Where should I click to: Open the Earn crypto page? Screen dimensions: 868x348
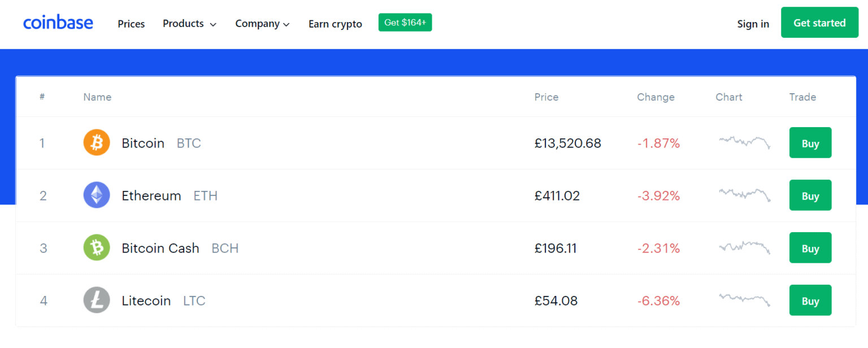335,24
